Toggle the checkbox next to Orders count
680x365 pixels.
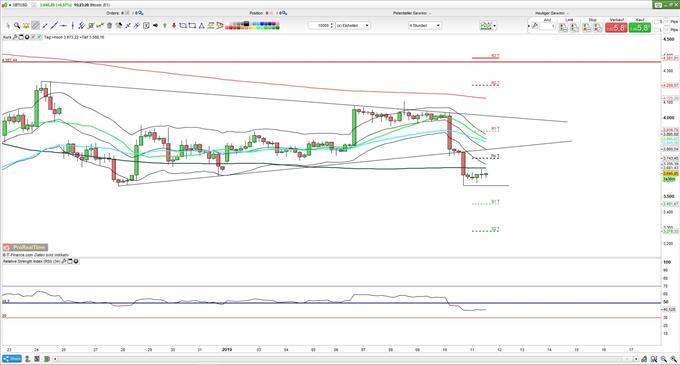point(128,13)
